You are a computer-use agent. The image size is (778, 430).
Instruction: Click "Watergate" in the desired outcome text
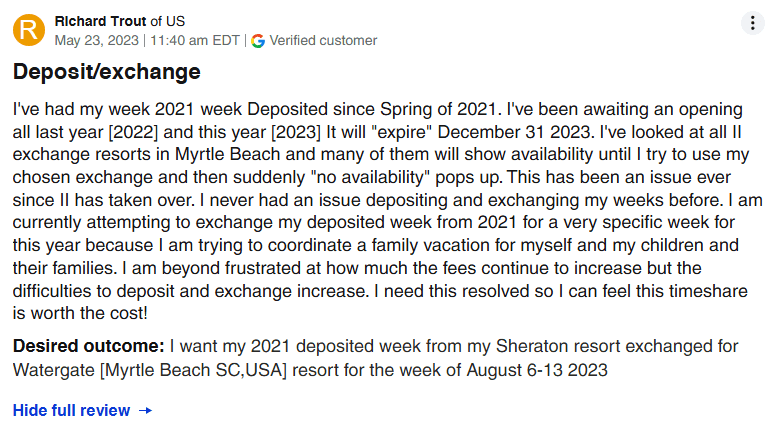click(x=56, y=372)
